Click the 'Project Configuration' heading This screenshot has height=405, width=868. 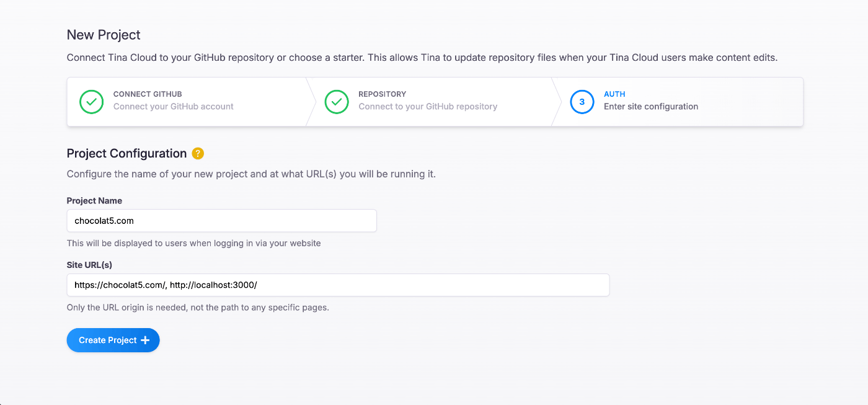[126, 154]
